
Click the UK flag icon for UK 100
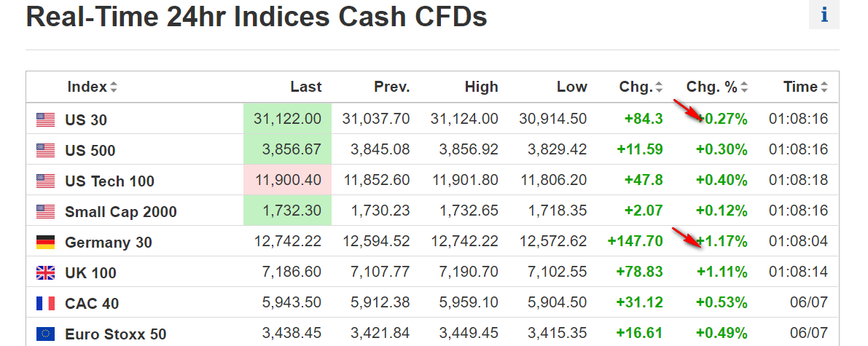point(45,272)
